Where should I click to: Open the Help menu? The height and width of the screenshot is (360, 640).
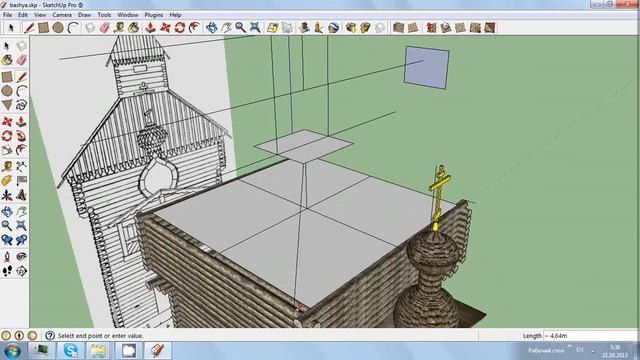coord(175,15)
